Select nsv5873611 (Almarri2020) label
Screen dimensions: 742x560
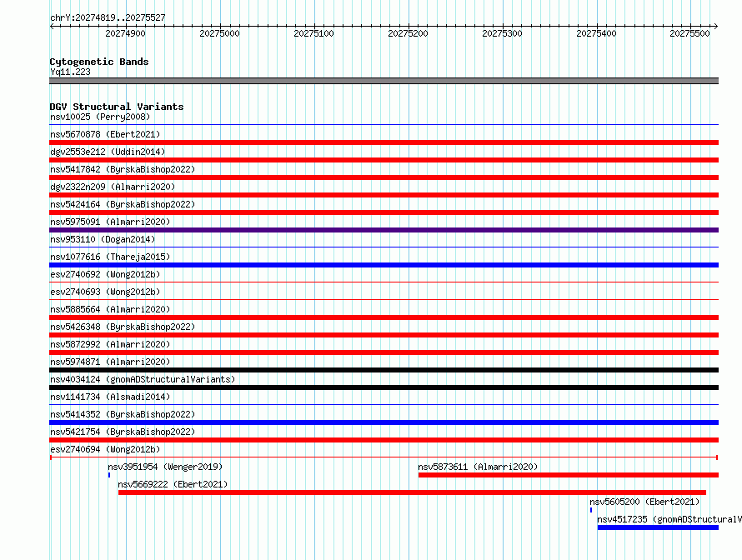[x=478, y=467]
